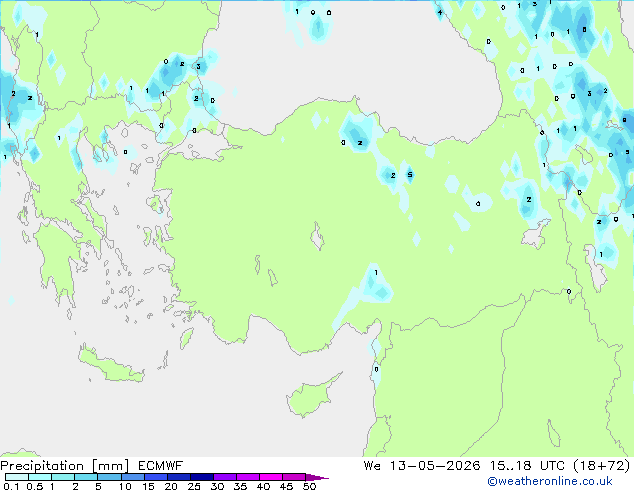The height and width of the screenshot is (490, 634).
Task: Click the "30" legend scale label
Action: [x=217, y=486]
